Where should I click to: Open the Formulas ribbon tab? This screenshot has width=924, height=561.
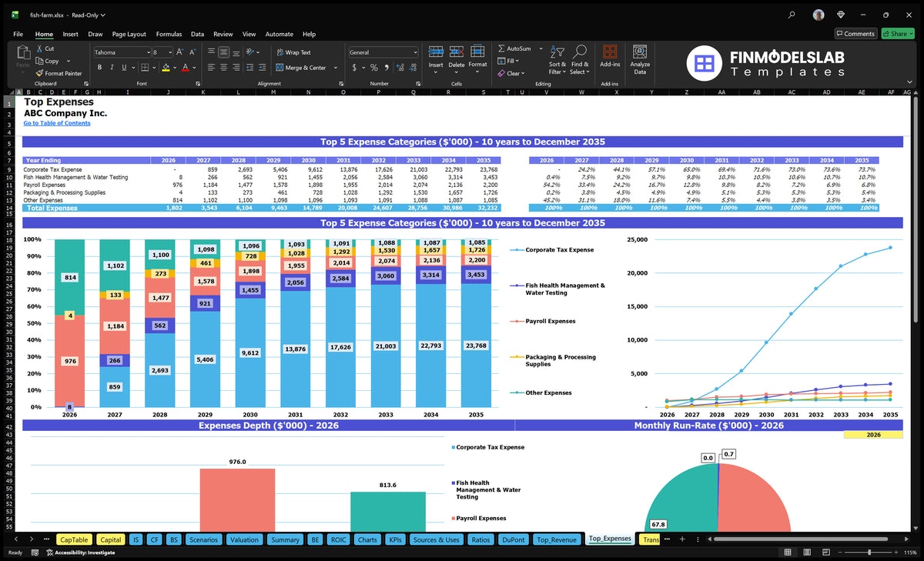click(169, 34)
